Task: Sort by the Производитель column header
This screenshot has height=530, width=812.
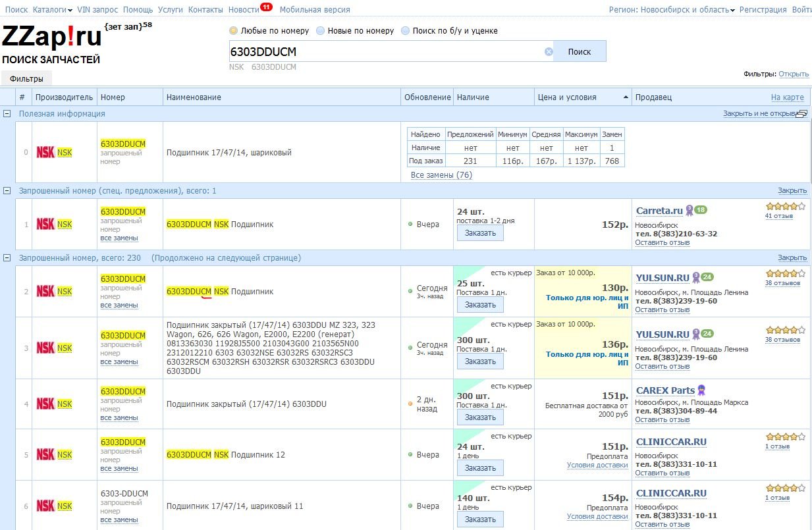Action: 65,97
